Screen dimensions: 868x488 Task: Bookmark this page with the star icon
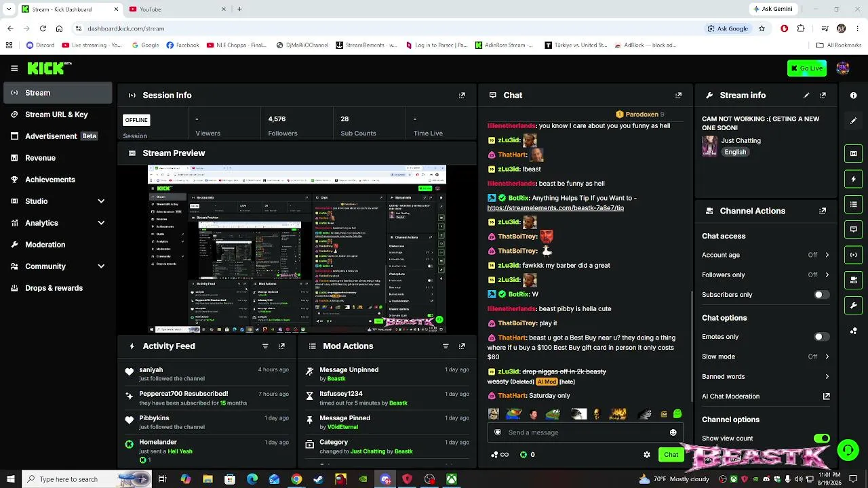point(762,28)
